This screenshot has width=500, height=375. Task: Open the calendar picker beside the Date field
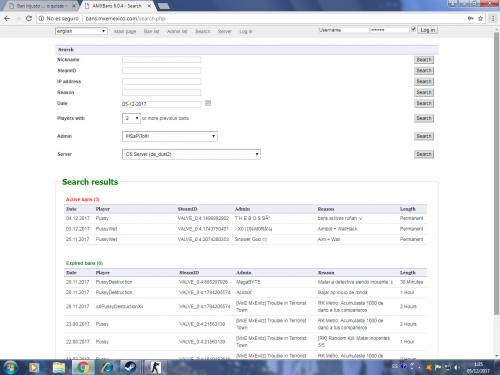click(x=208, y=103)
